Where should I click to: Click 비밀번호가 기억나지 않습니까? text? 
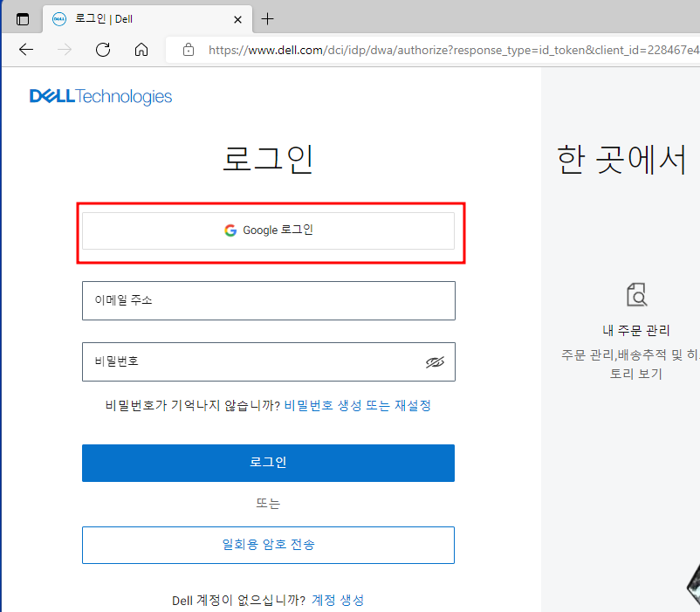[192, 405]
